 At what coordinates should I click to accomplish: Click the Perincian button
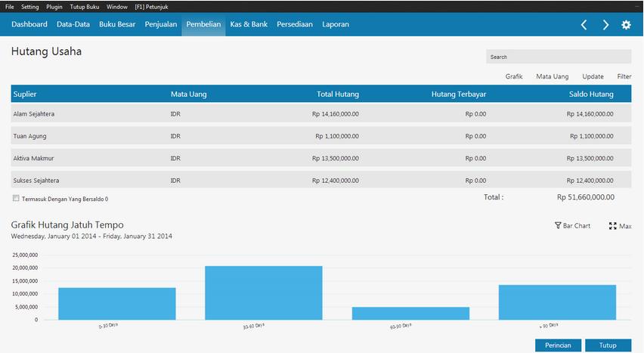tap(558, 345)
